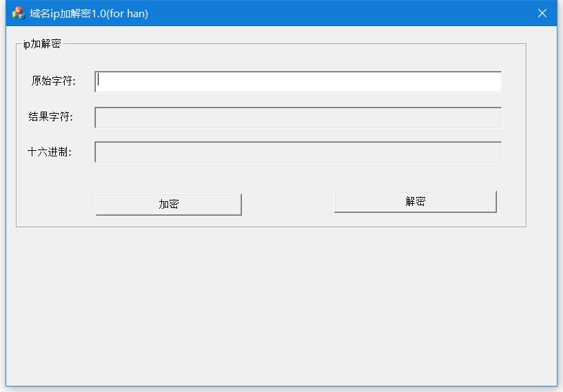The height and width of the screenshot is (392, 563).
Task: Click the 原始字符: label
Action: (54, 81)
